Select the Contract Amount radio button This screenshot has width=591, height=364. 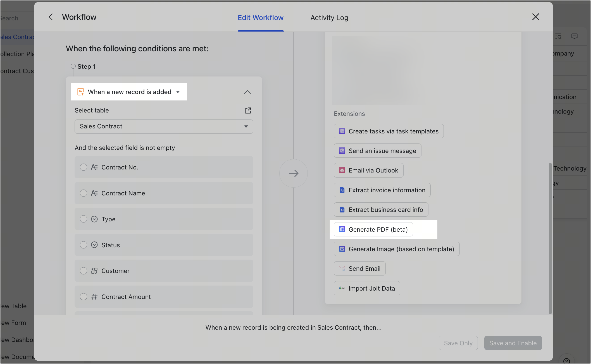click(83, 297)
